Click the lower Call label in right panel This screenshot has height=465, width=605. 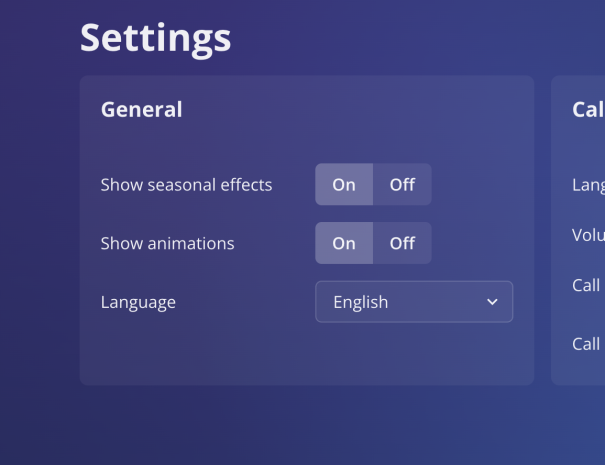pyautogui.click(x=586, y=344)
